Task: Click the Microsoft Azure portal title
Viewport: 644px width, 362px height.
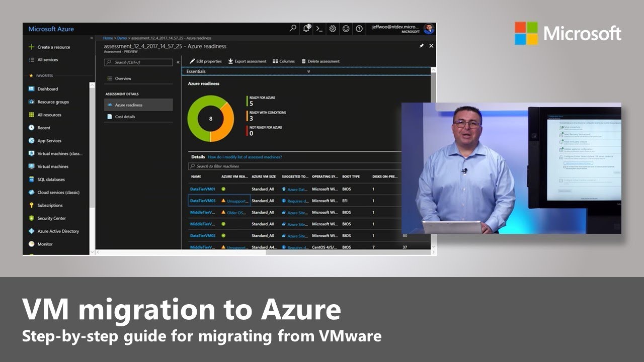Action: tap(51, 29)
